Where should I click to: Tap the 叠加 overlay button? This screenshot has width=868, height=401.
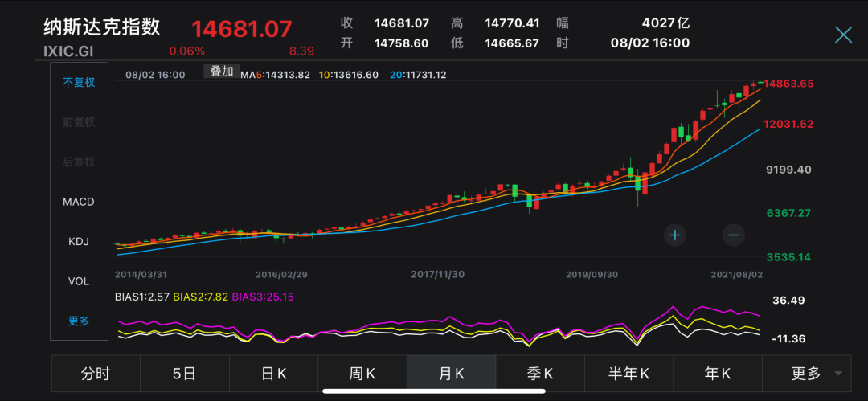[x=222, y=72]
